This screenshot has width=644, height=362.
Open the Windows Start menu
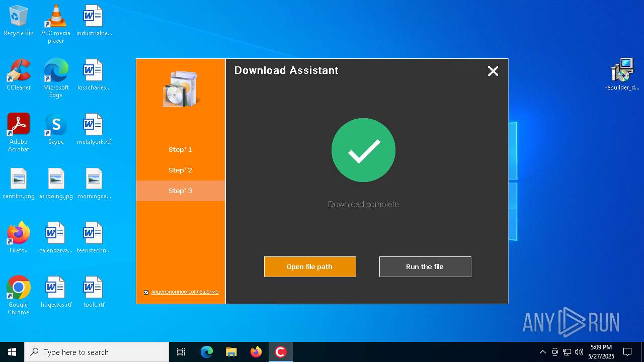(x=12, y=352)
